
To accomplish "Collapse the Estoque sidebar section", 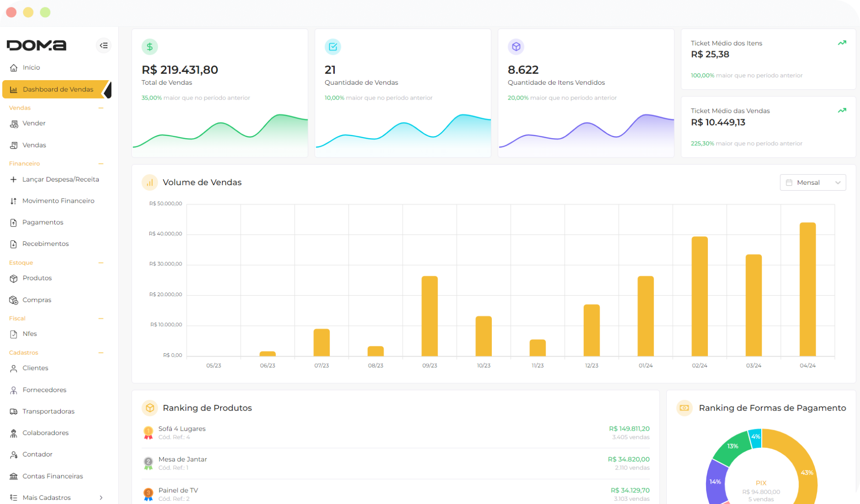I will [101, 263].
